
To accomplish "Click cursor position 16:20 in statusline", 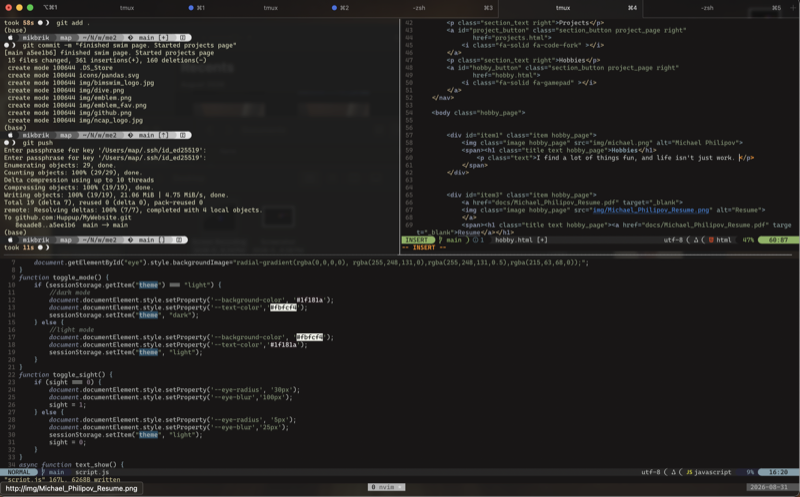I will tap(778, 472).
